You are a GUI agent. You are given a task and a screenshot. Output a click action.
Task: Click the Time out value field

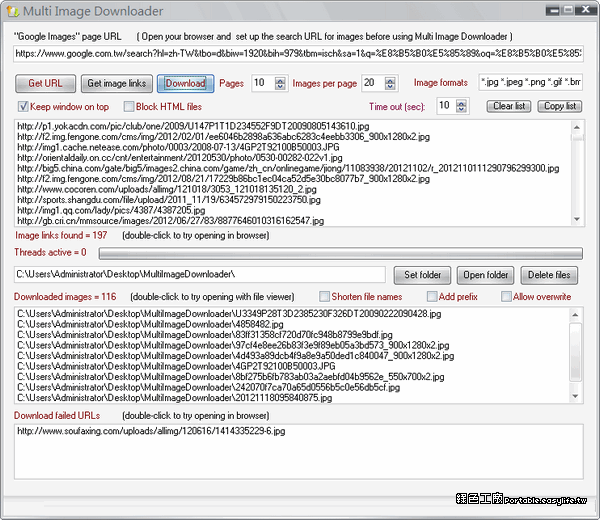point(447,106)
